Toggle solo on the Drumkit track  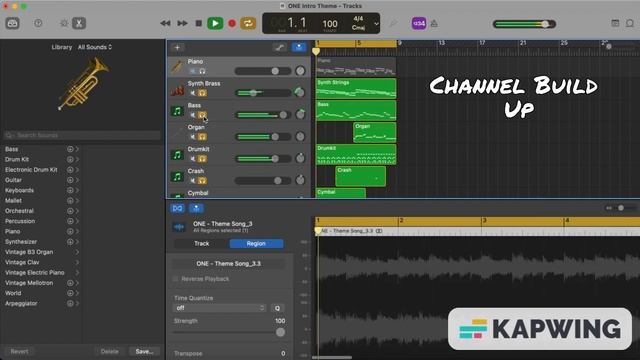click(x=202, y=159)
